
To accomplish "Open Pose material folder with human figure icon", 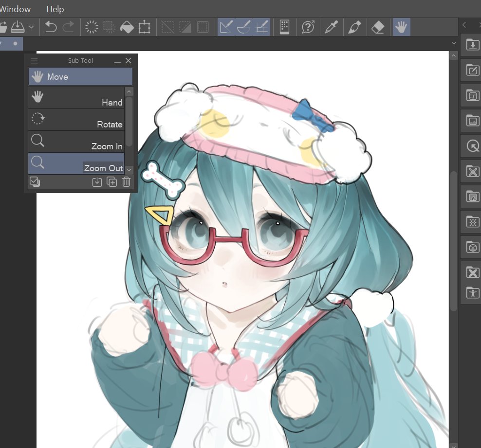I will 472,293.
